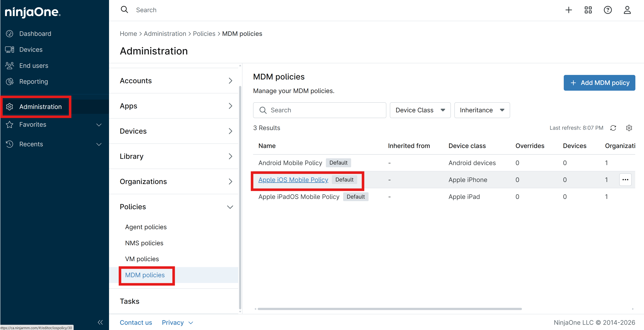Refresh the MDM policies table
The width and height of the screenshot is (644, 330).
click(613, 128)
